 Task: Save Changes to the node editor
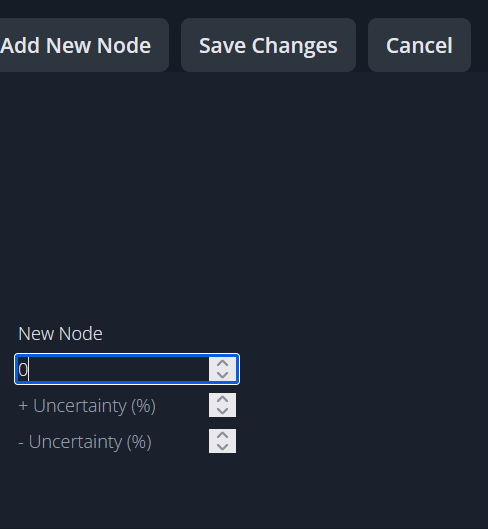click(268, 45)
